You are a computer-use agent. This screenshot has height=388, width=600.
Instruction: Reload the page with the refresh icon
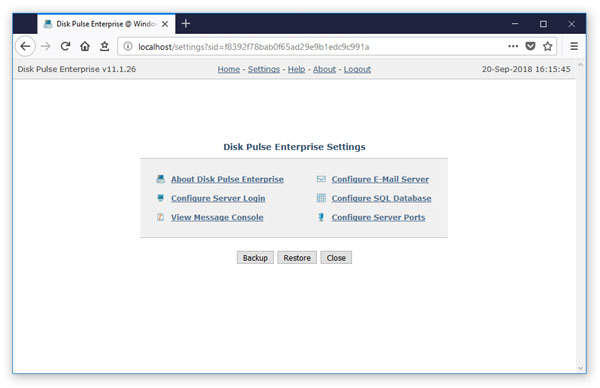coord(65,46)
